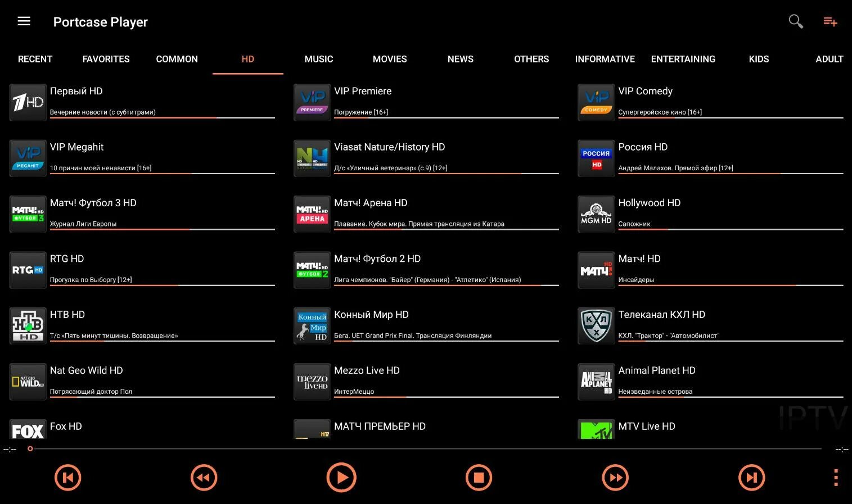
Task: Click the fast-forward button
Action: pyautogui.click(x=615, y=478)
